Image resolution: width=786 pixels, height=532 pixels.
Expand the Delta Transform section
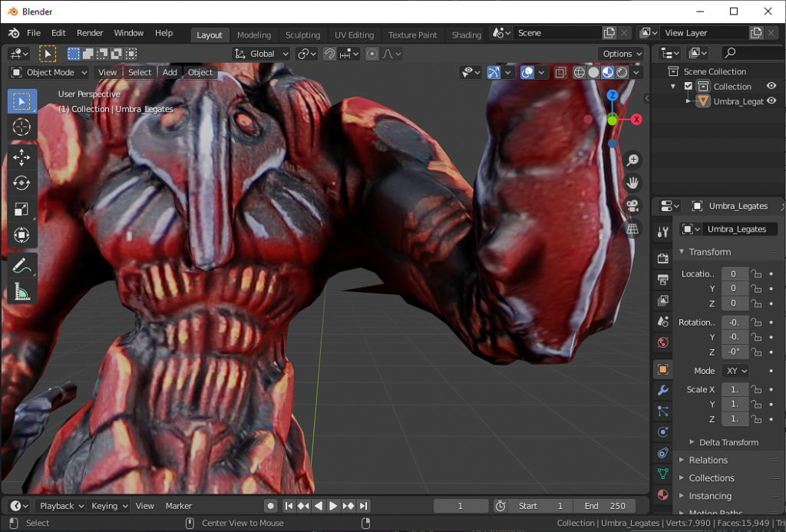tap(728, 442)
